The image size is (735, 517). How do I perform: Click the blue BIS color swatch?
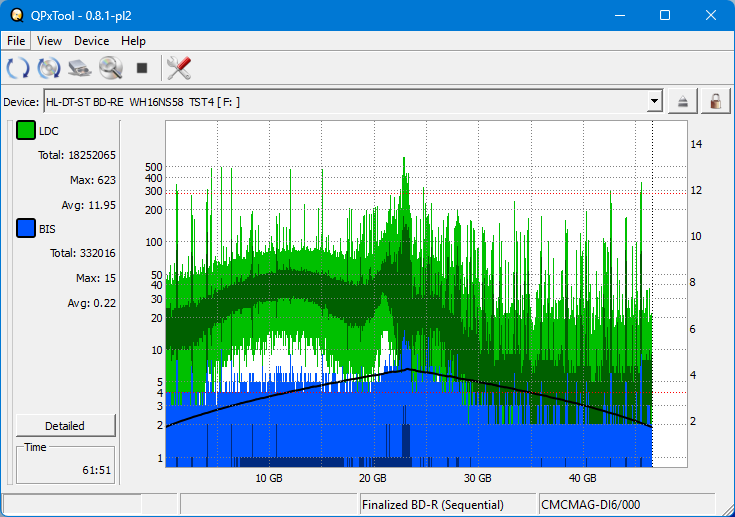[26, 229]
